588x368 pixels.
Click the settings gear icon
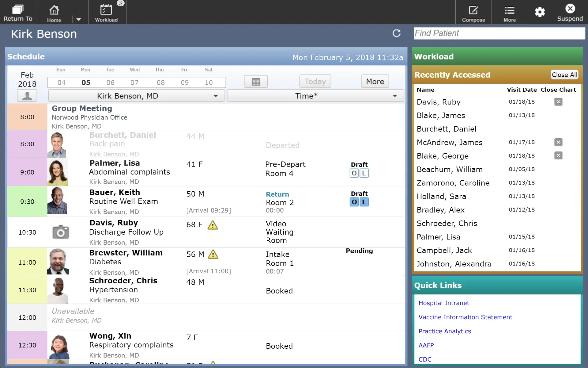pos(540,12)
